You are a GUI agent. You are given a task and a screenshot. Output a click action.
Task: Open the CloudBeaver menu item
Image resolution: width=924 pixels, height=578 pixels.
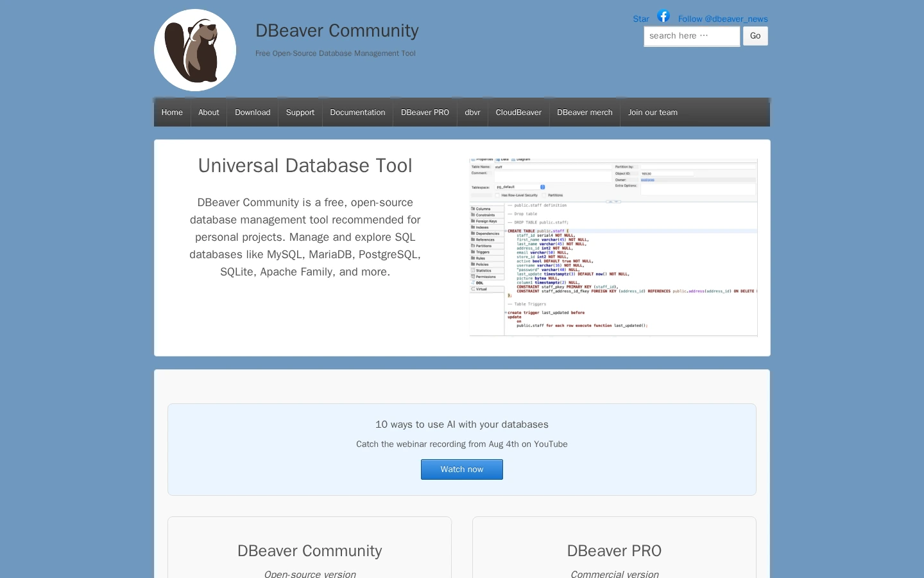coord(518,112)
